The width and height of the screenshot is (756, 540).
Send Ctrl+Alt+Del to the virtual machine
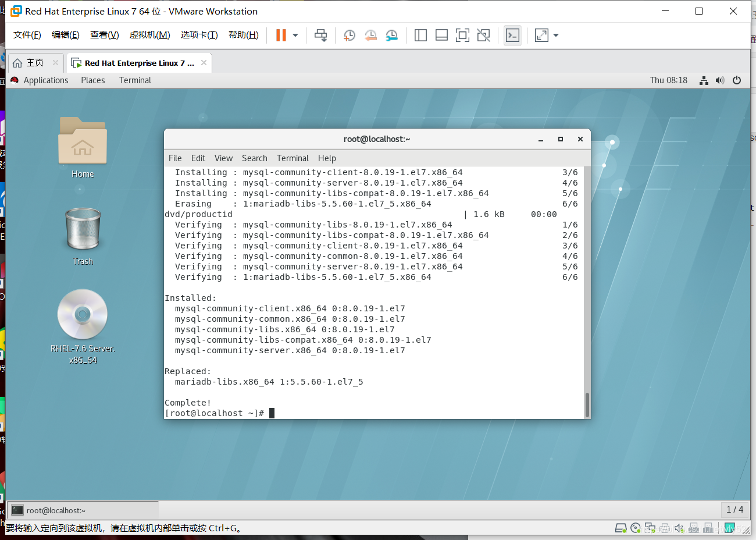(x=320, y=35)
